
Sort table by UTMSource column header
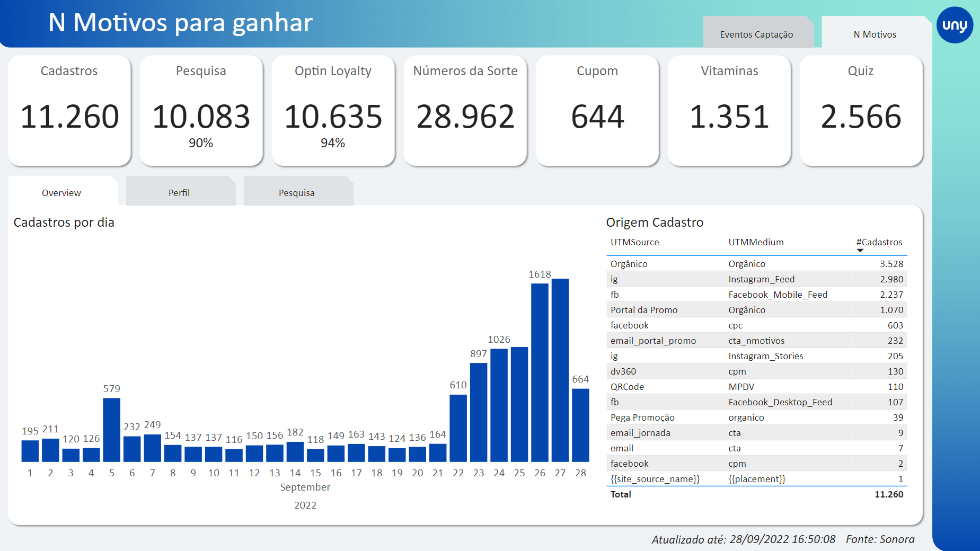[634, 242]
